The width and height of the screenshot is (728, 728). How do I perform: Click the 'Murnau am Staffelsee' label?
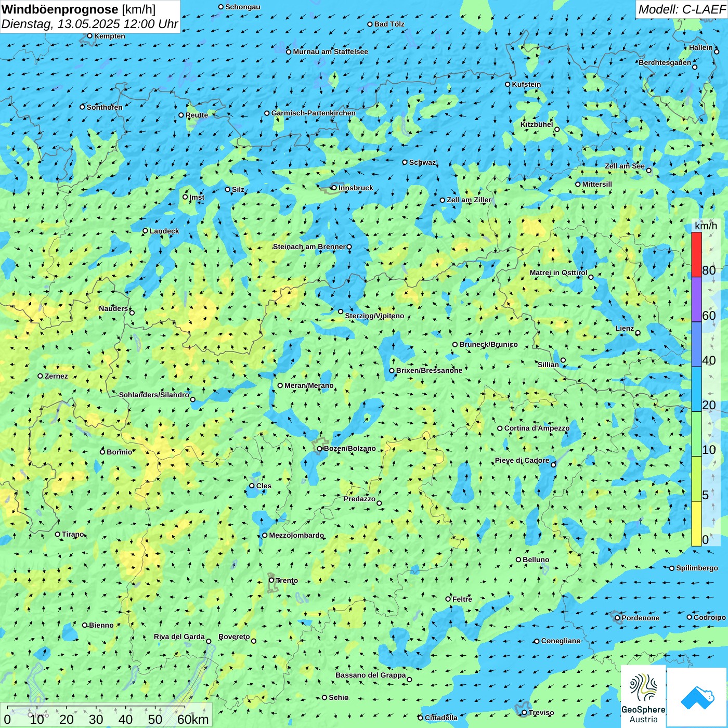(331, 51)
